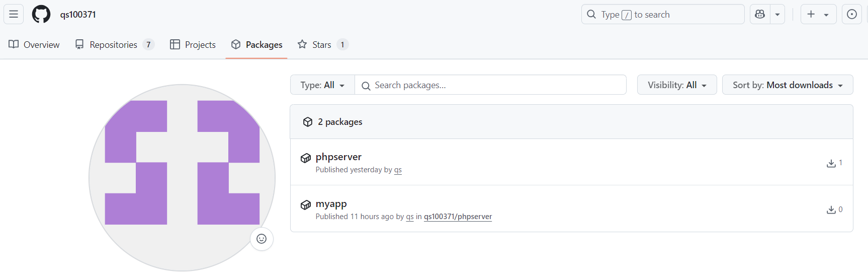
Task: Open Sort by Most downloads dropdown
Action: tap(788, 85)
